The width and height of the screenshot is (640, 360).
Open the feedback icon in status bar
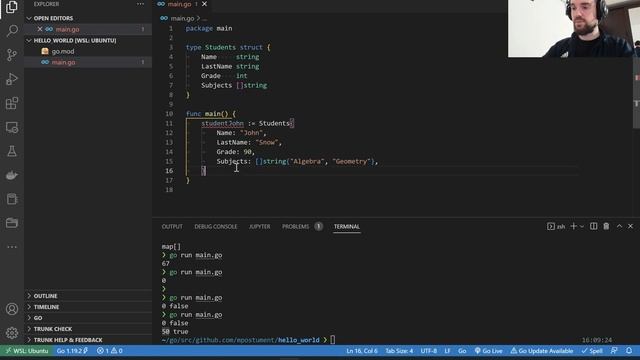614,351
